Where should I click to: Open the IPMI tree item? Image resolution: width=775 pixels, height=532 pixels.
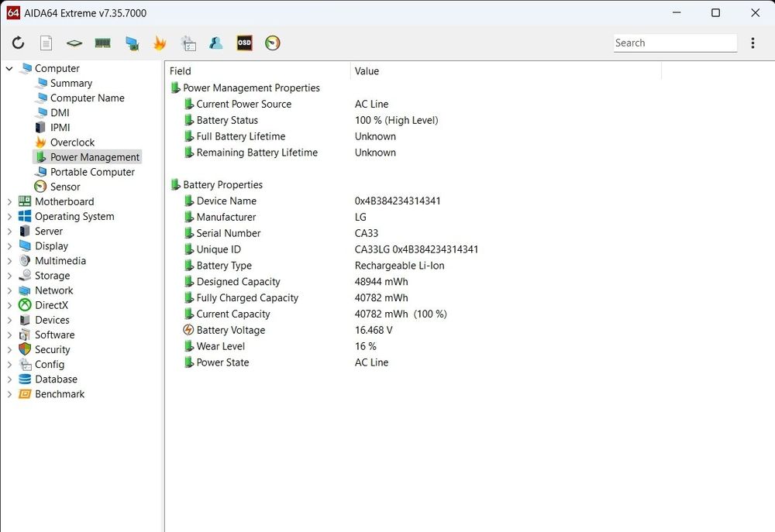coord(60,128)
